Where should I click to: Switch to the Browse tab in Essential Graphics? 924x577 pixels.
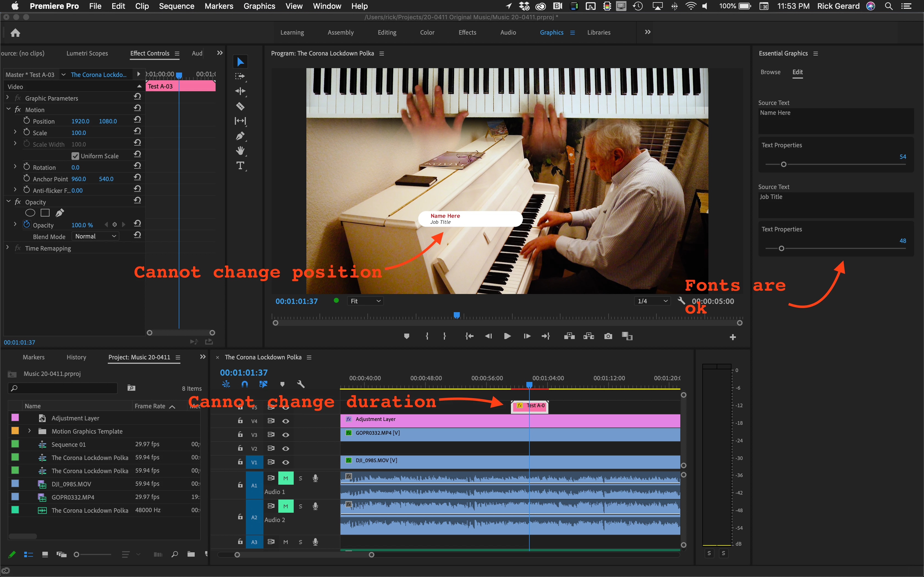770,72
